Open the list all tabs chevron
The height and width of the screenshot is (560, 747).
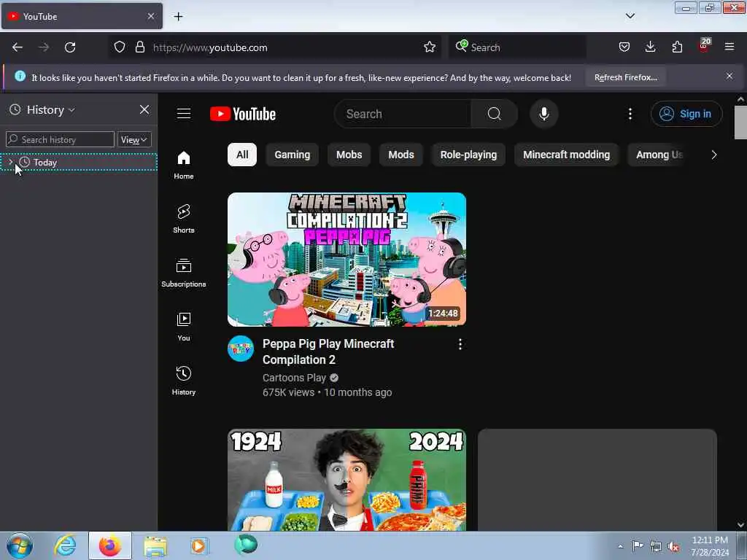click(x=630, y=16)
